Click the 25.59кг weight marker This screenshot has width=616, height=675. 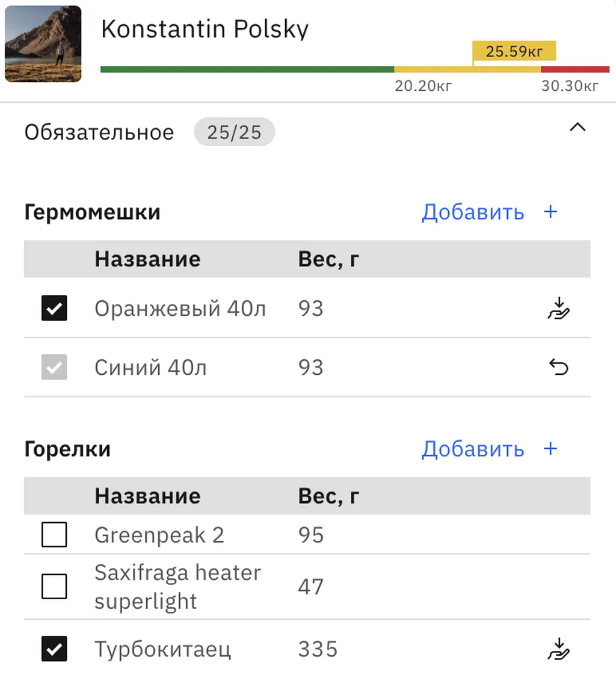point(514,52)
